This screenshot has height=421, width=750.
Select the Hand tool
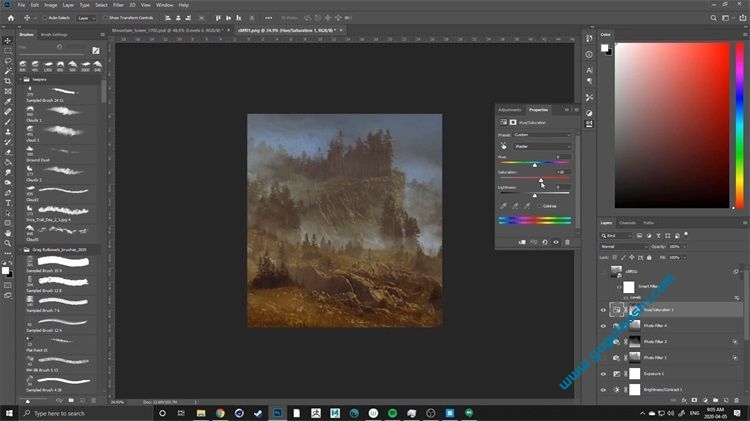coord(8,233)
